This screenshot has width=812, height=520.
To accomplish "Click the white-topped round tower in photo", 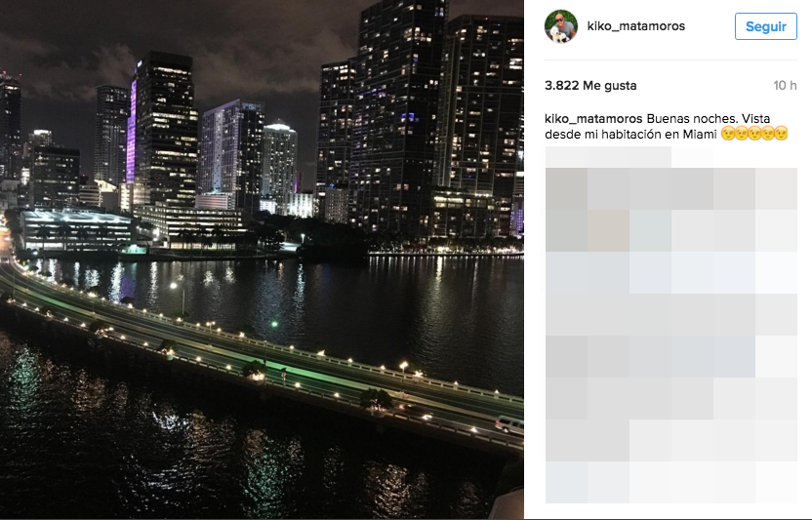I will (x=279, y=161).
